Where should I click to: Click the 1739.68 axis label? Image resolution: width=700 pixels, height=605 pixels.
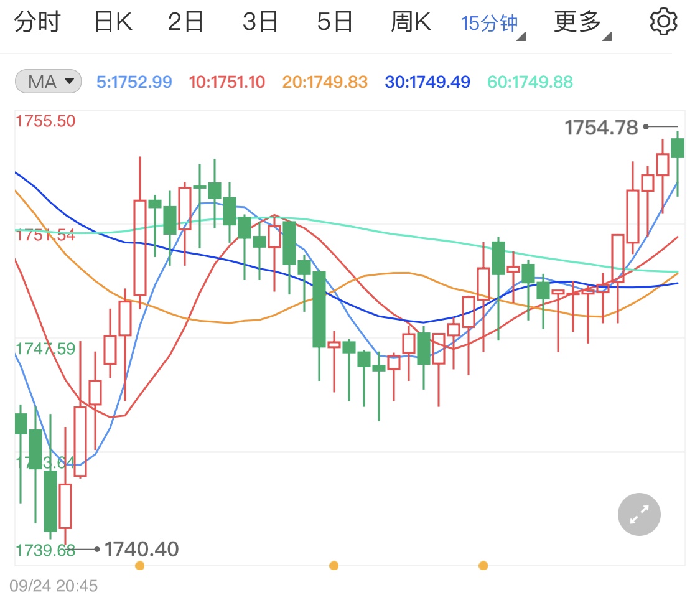(x=45, y=550)
